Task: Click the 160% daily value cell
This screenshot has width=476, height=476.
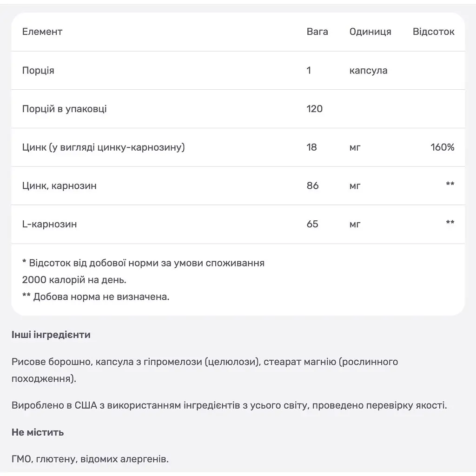Action: click(x=443, y=147)
